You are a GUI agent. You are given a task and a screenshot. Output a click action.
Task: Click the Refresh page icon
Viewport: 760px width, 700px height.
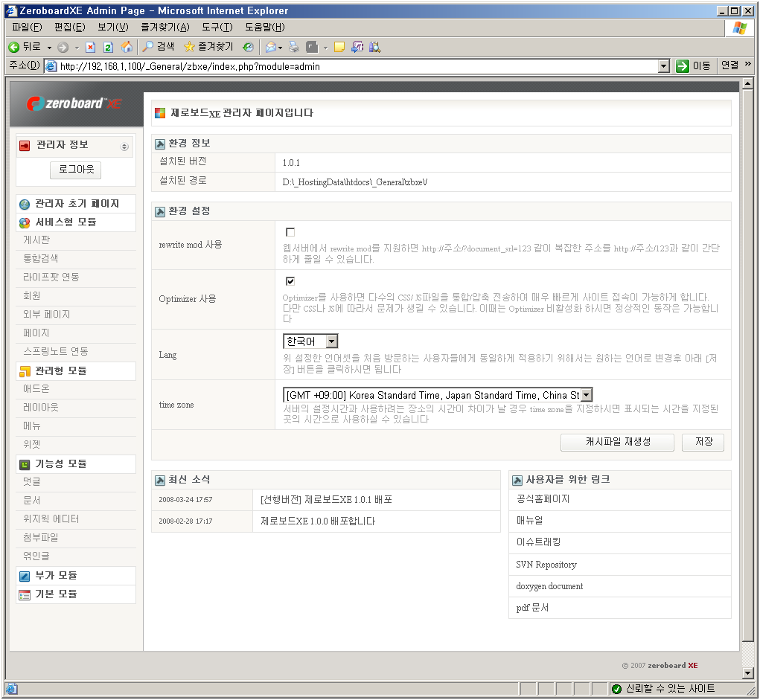click(108, 47)
